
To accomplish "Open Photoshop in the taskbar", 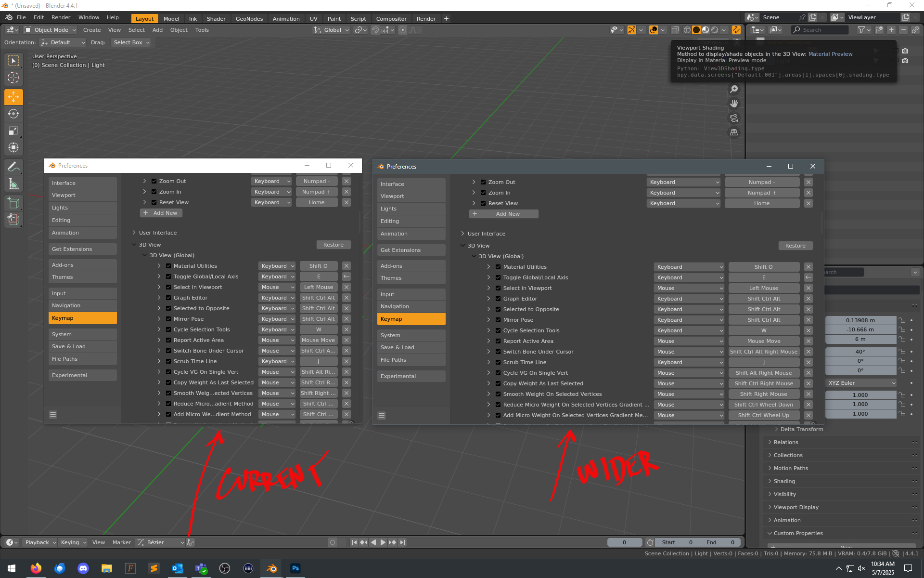I will coord(295,568).
